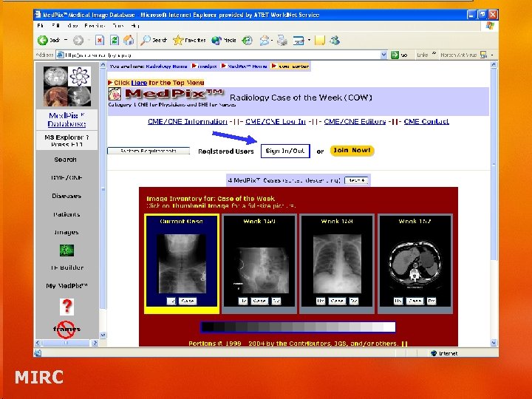Click the Case button under Current Case

click(188, 301)
